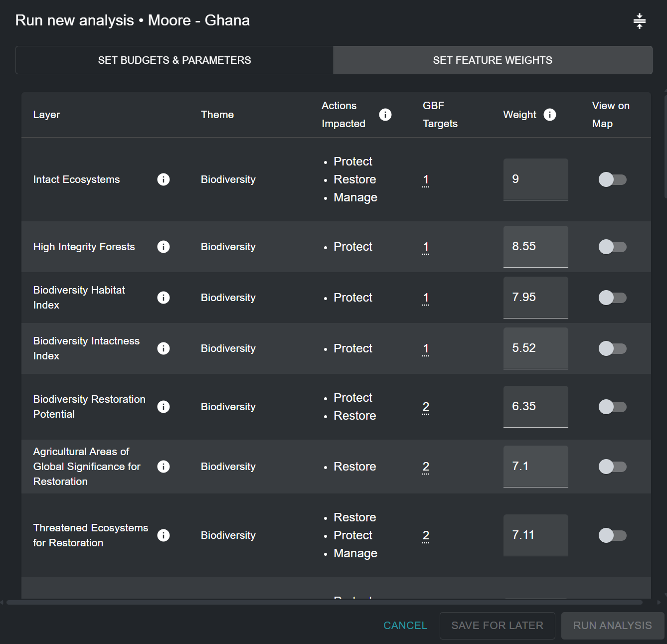Viewport: 667px width, 644px height.
Task: Click Save For Later button
Action: [x=497, y=626]
